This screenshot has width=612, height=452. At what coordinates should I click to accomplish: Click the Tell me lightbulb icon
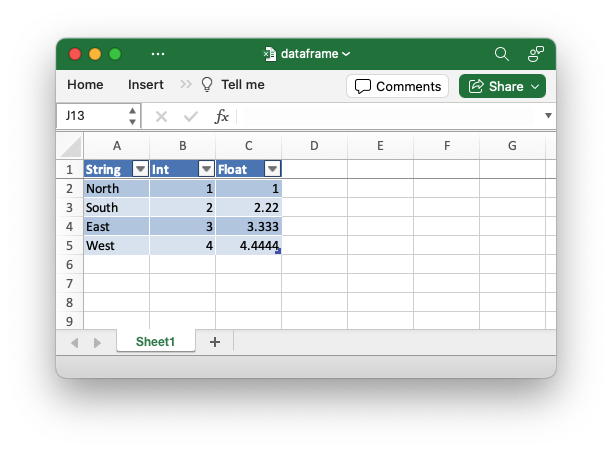(x=208, y=85)
